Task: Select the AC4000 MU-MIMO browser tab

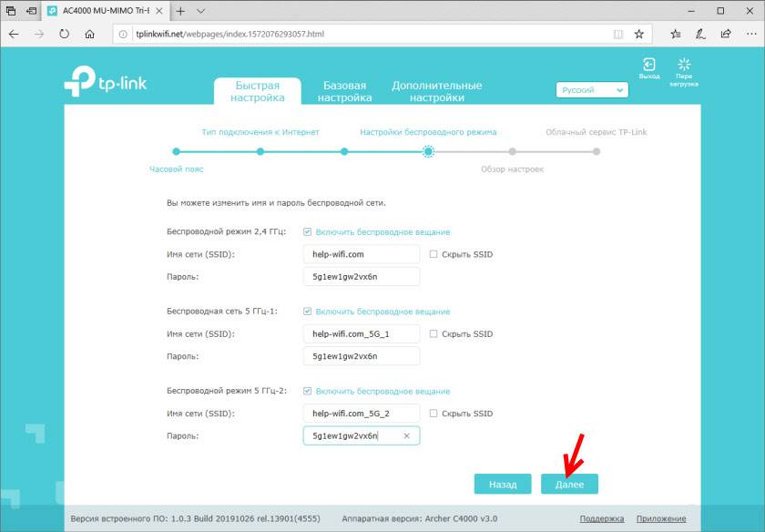Action: [x=106, y=11]
